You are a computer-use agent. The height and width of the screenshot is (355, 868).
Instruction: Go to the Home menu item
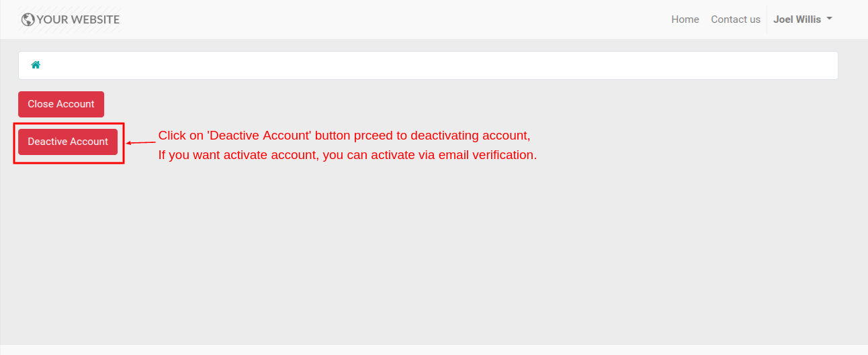coord(685,19)
